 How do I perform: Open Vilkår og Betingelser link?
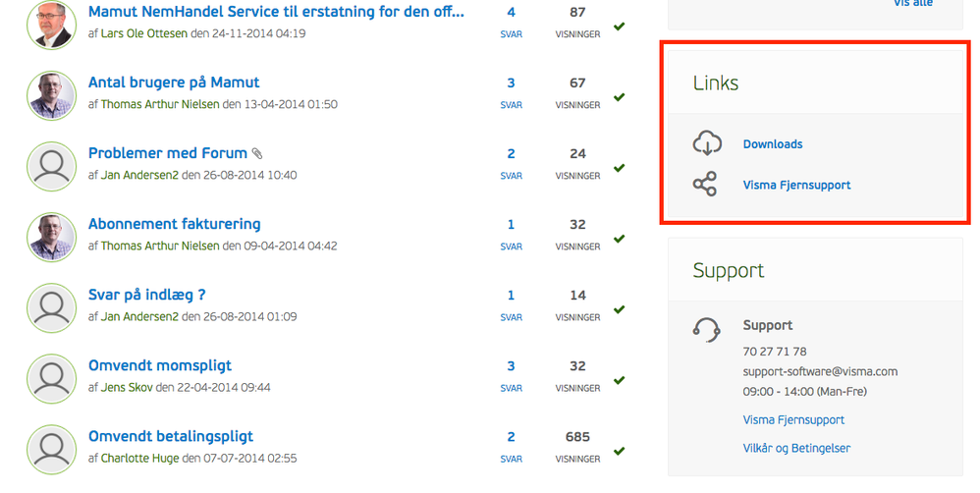(x=796, y=448)
